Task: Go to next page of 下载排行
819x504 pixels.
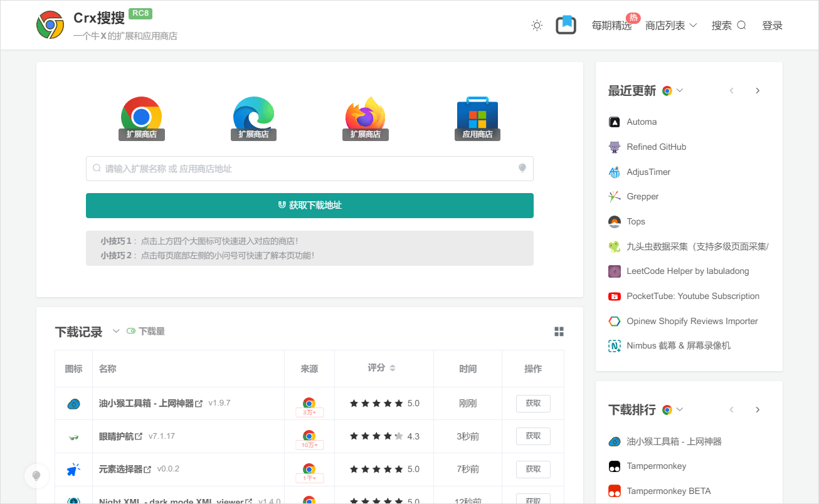Action: click(758, 410)
